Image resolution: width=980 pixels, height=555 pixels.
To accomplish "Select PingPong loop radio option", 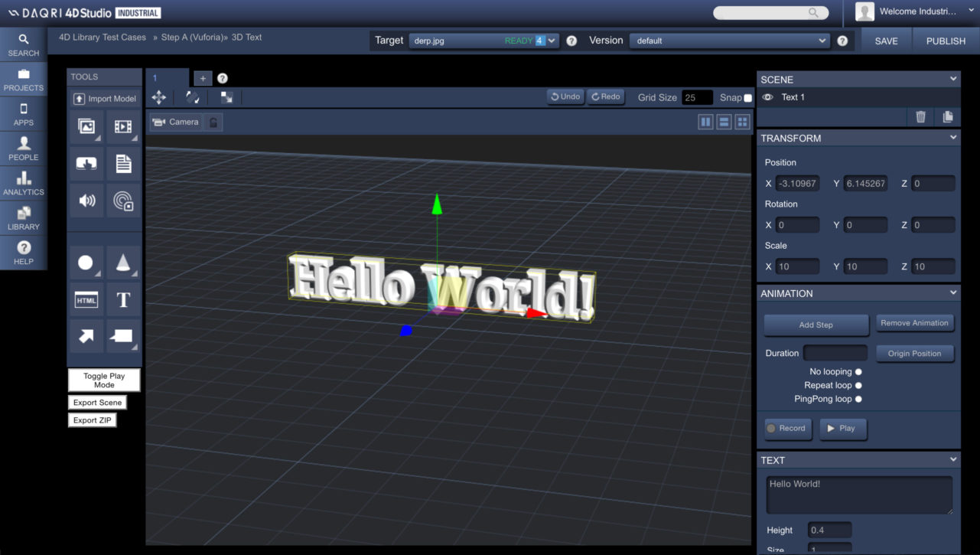I will click(x=858, y=399).
